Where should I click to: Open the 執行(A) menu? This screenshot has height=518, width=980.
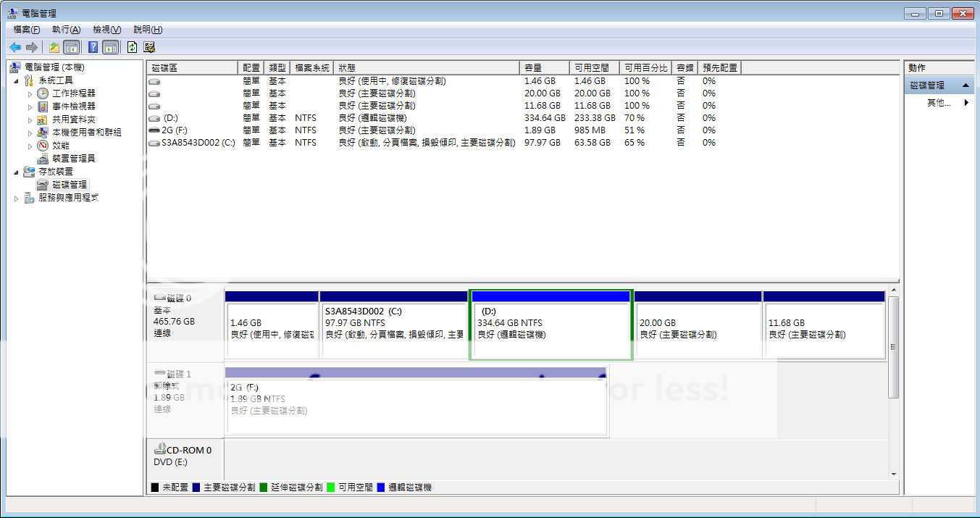tap(66, 30)
